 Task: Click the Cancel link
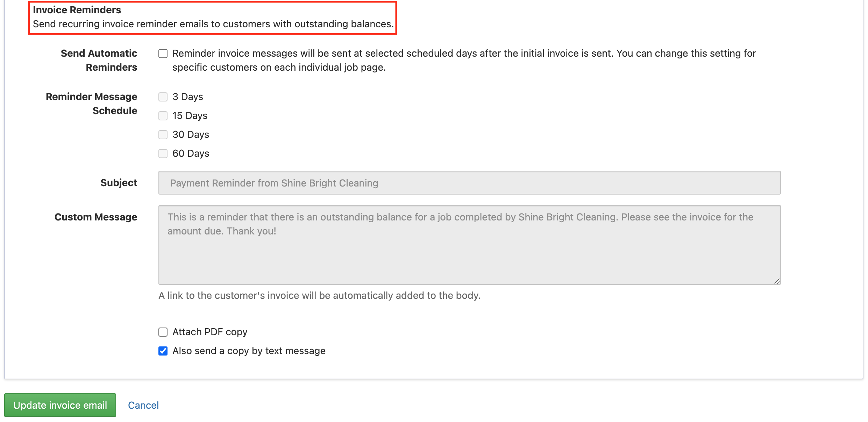coord(143,405)
